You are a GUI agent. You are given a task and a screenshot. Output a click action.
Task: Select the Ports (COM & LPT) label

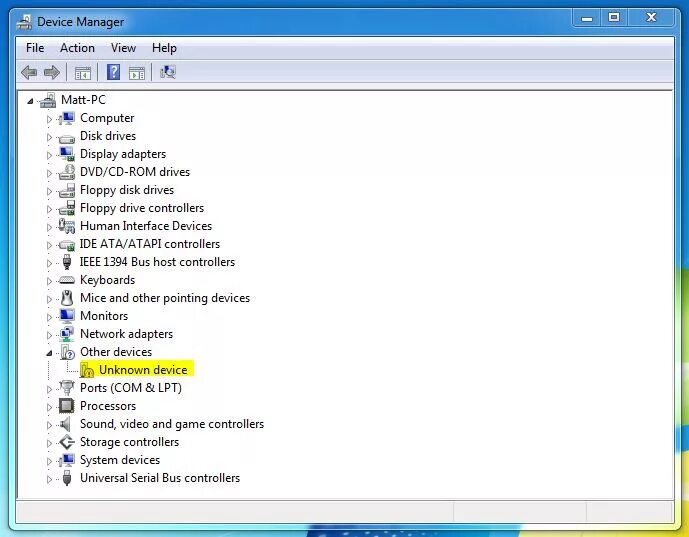point(131,388)
